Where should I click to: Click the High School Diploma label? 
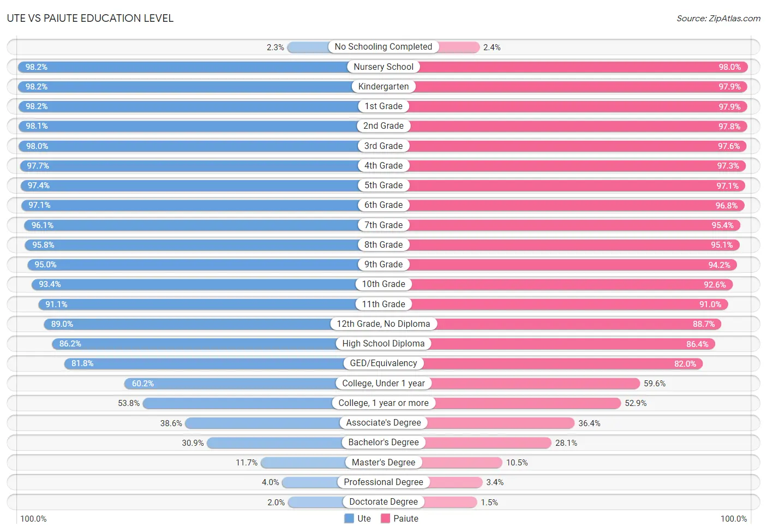click(383, 343)
